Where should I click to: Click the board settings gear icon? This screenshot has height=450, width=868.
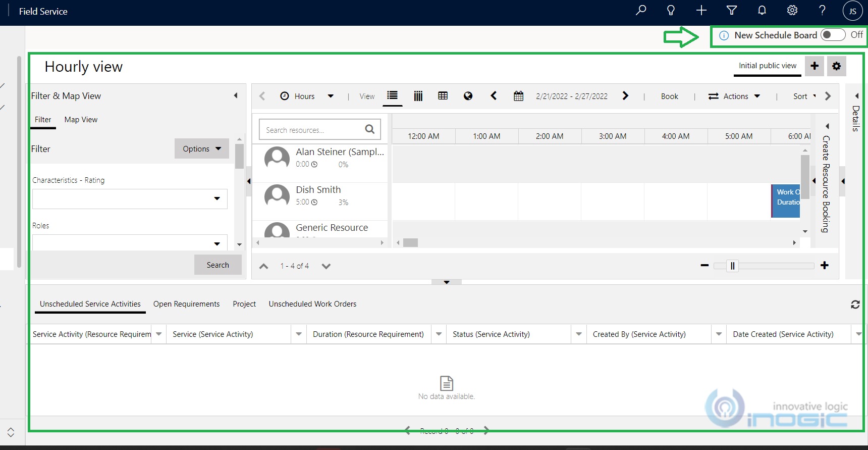coord(836,66)
